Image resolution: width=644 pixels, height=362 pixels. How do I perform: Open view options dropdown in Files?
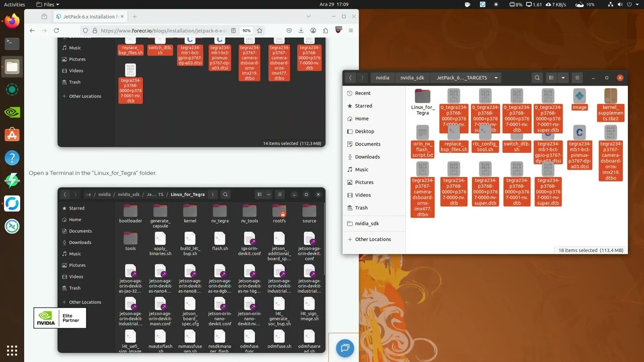(563, 78)
